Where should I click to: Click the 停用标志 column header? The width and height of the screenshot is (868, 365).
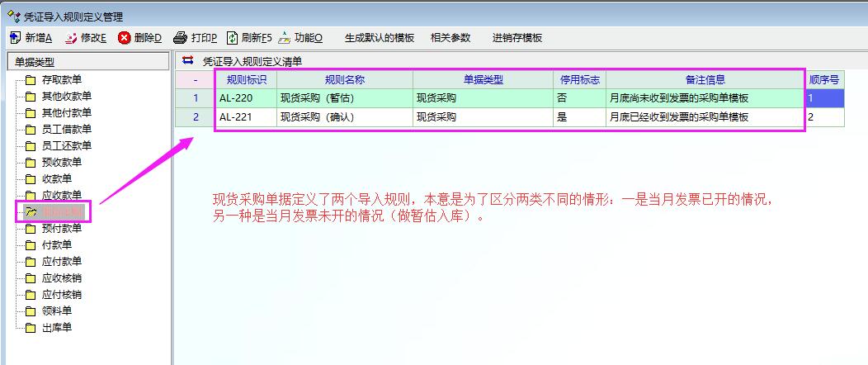coord(579,80)
